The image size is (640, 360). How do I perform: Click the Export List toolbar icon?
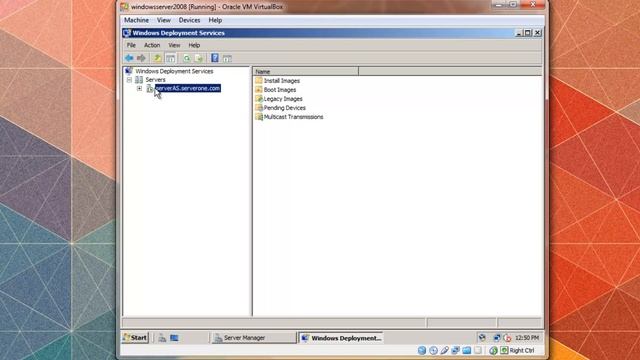(x=199, y=58)
